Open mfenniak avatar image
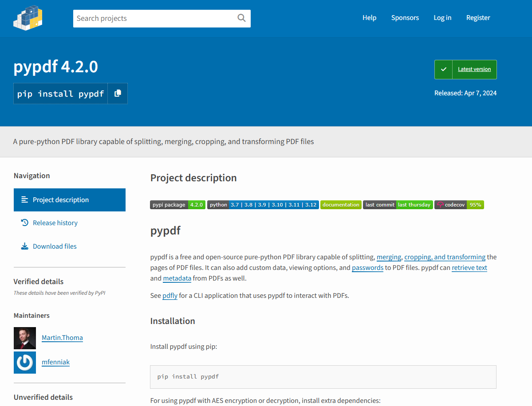This screenshot has height=406, width=532. [25, 362]
